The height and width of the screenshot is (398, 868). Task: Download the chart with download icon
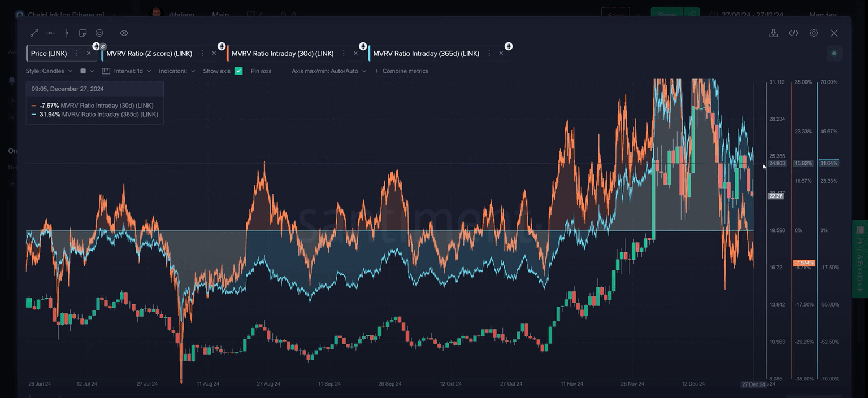coord(773,33)
